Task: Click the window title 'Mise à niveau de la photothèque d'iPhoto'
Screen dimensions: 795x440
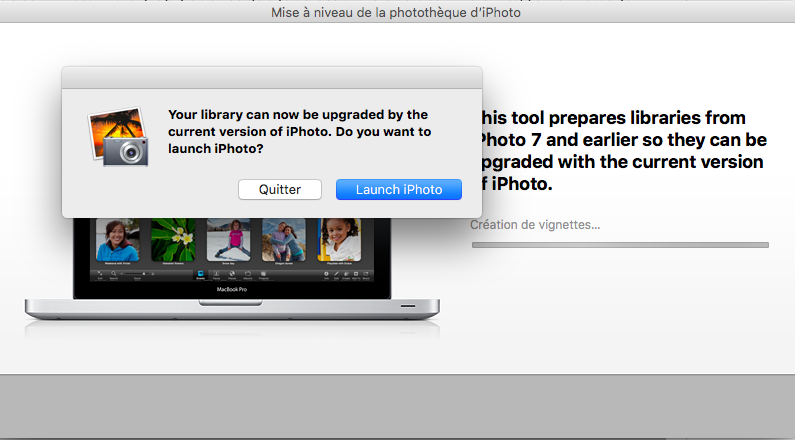Action: tap(395, 12)
